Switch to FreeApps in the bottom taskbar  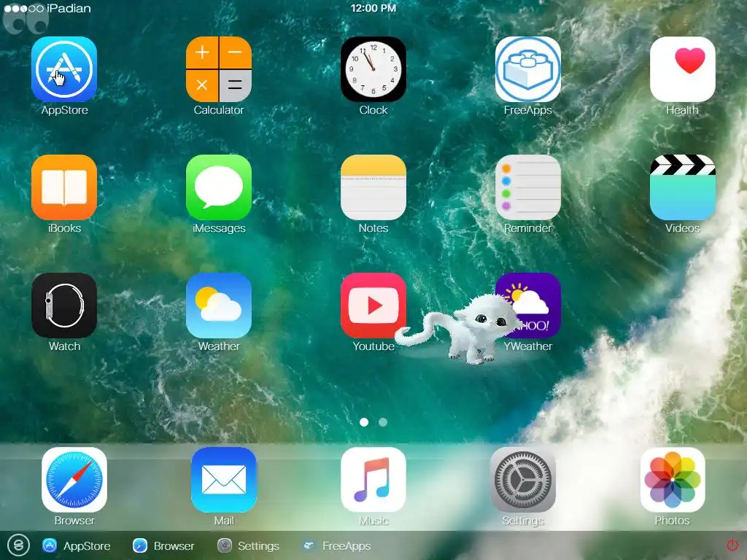tap(336, 545)
